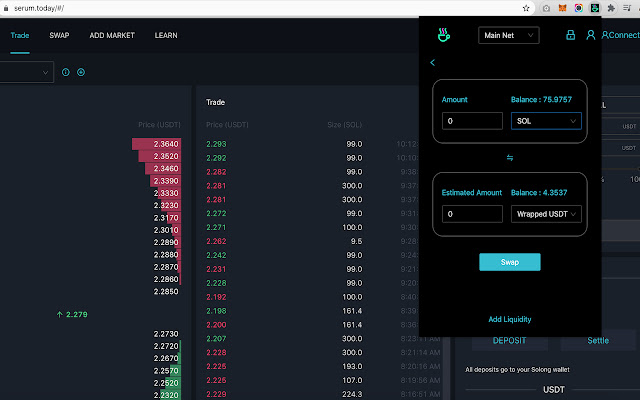Click the trade timestamp 8:21:14 AM

(x=420, y=353)
